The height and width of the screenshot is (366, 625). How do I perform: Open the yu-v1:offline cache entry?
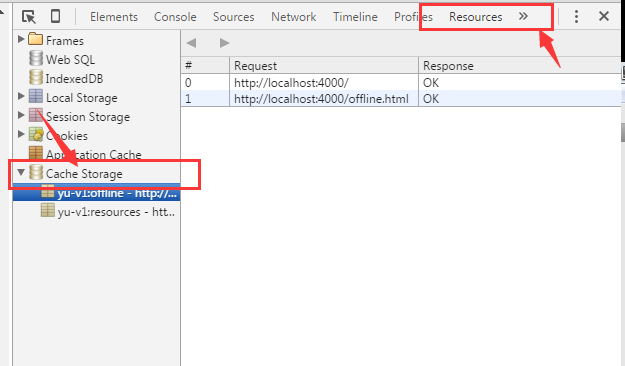point(117,193)
